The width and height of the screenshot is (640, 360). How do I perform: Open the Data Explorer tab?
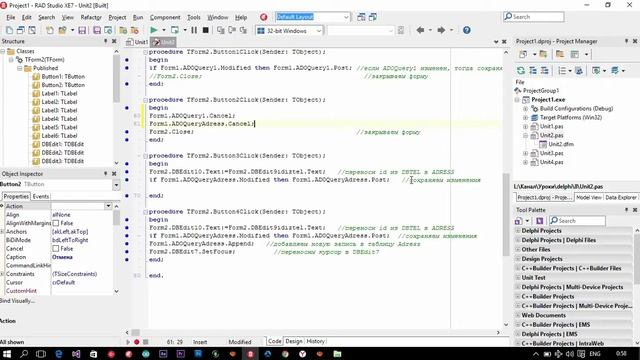pos(621,198)
